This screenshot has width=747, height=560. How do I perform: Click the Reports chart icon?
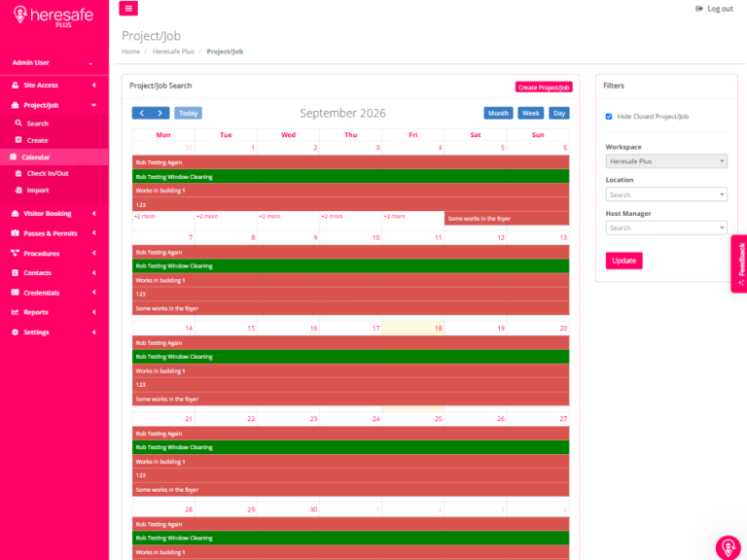[x=16, y=312]
